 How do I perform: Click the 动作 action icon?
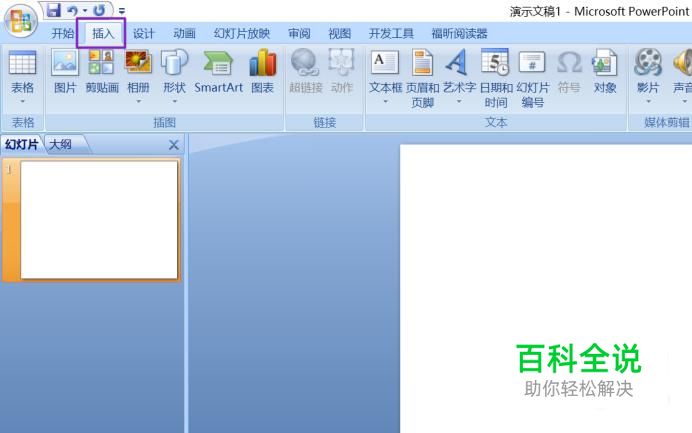pyautogui.click(x=342, y=72)
